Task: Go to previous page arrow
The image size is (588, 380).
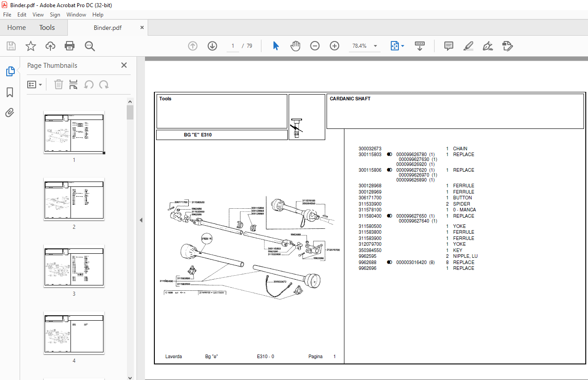Action: (193, 46)
